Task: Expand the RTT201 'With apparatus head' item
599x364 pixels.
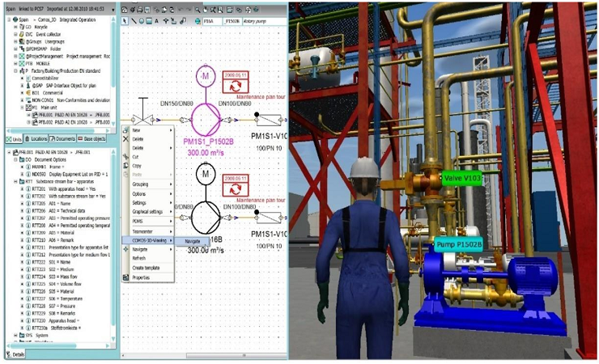Action: click(22, 188)
